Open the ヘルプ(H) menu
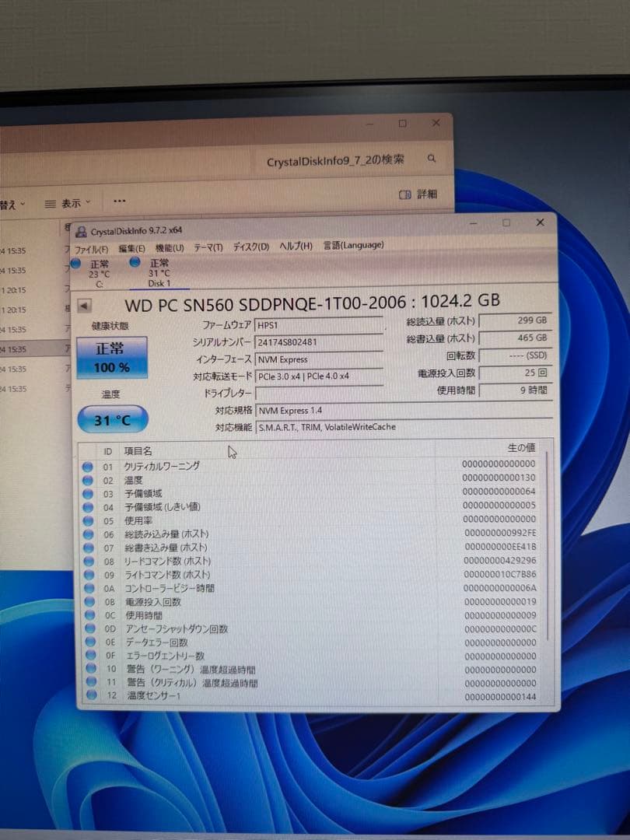 click(x=296, y=246)
